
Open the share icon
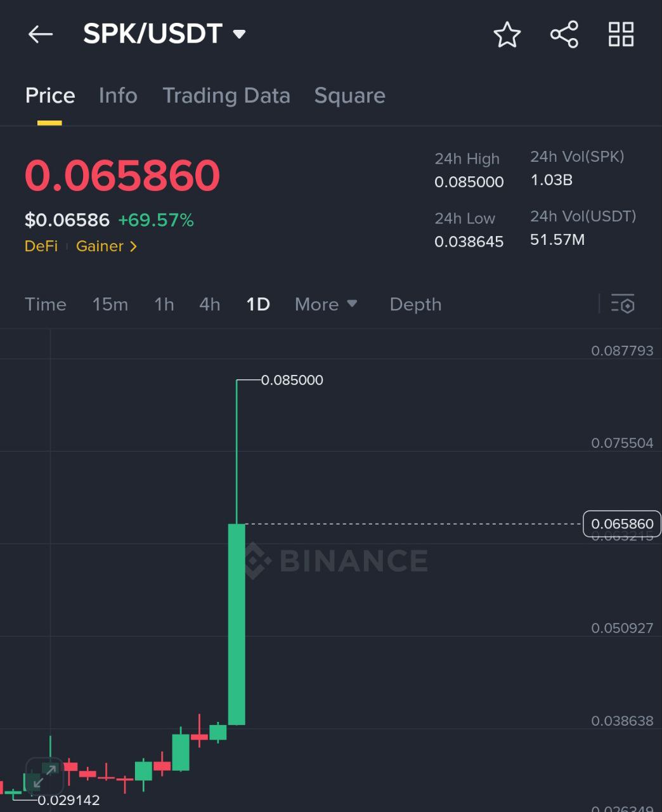click(x=564, y=34)
